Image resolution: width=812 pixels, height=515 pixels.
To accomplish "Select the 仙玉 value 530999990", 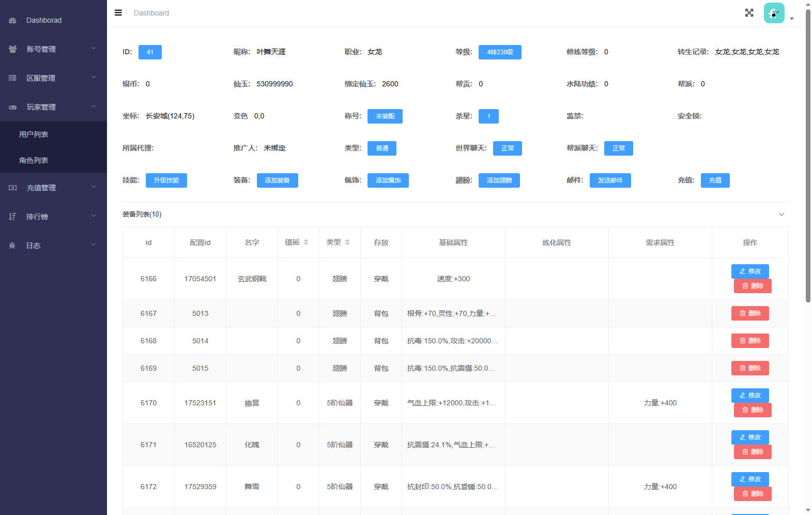I will [x=275, y=84].
